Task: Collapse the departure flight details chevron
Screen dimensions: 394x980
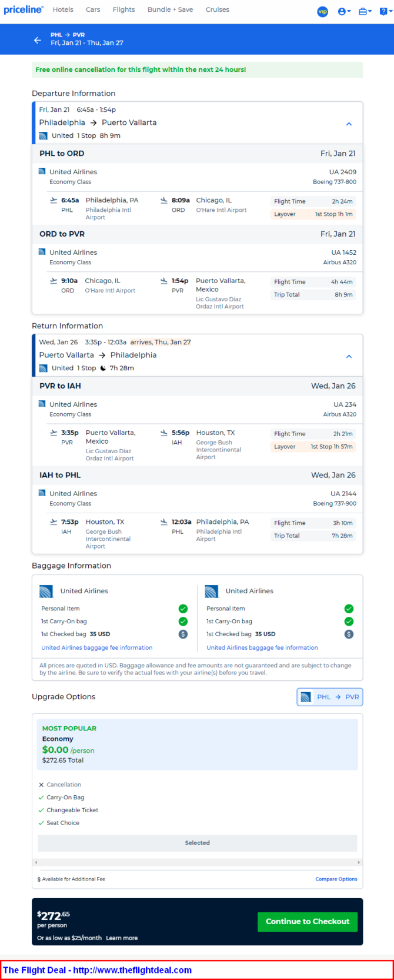Action: (349, 124)
